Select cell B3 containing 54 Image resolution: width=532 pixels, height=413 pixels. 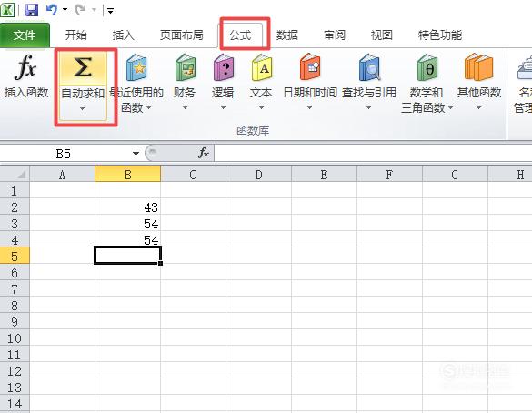[x=127, y=223]
